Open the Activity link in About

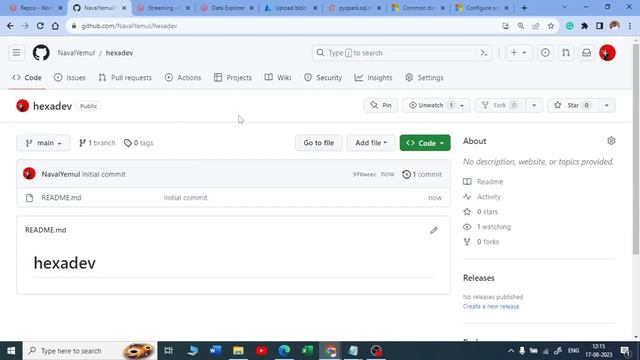coord(489,197)
